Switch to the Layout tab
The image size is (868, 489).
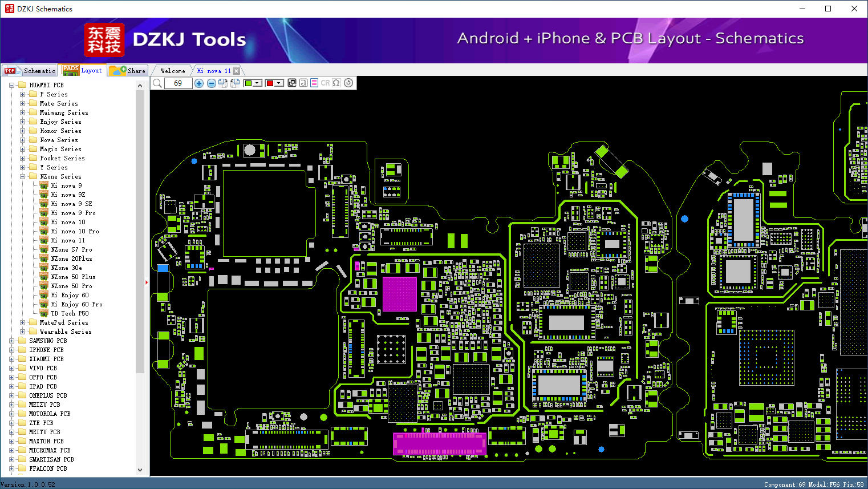[83, 70]
